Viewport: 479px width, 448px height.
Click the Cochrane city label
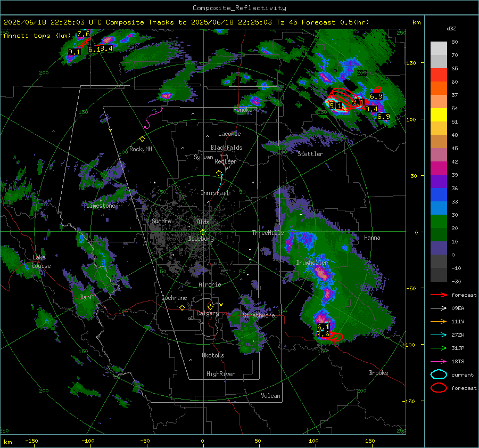pos(174,298)
